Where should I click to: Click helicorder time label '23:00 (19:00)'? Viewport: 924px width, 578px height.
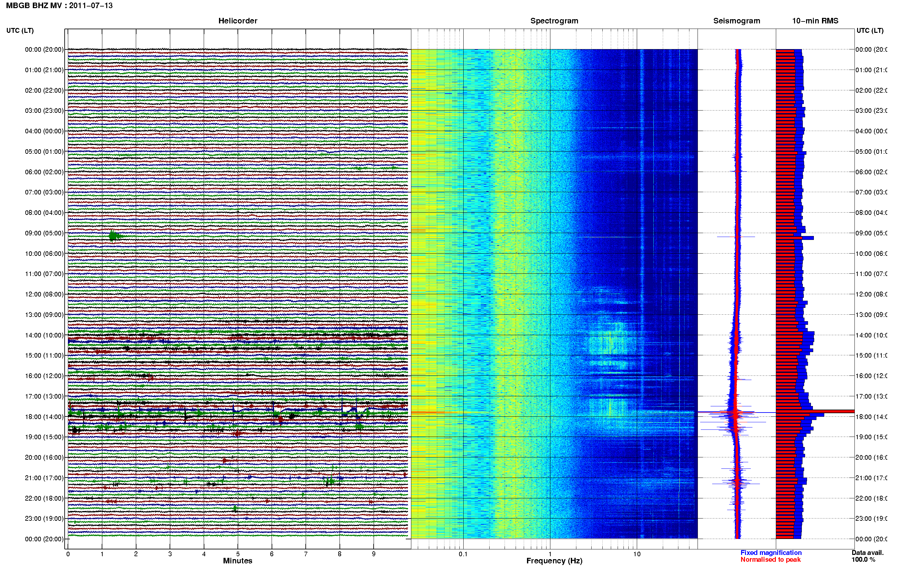(44, 519)
